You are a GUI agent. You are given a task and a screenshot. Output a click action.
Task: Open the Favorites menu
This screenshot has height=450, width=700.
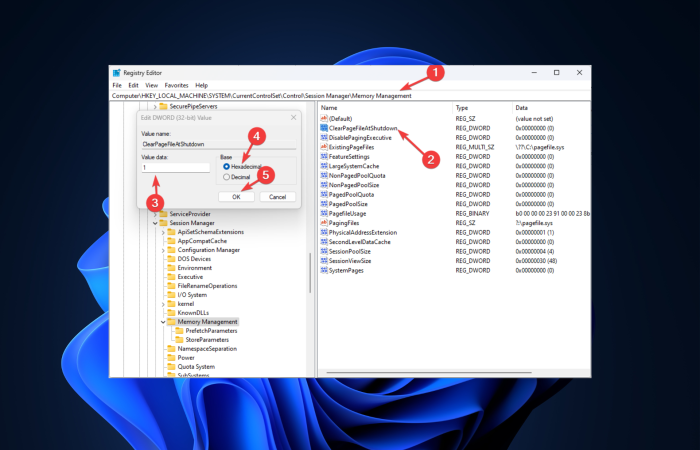176,85
